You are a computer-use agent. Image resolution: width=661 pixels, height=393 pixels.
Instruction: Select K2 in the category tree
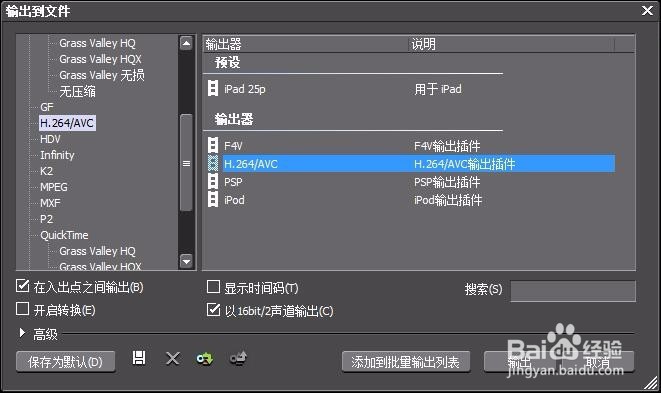pyautogui.click(x=46, y=171)
